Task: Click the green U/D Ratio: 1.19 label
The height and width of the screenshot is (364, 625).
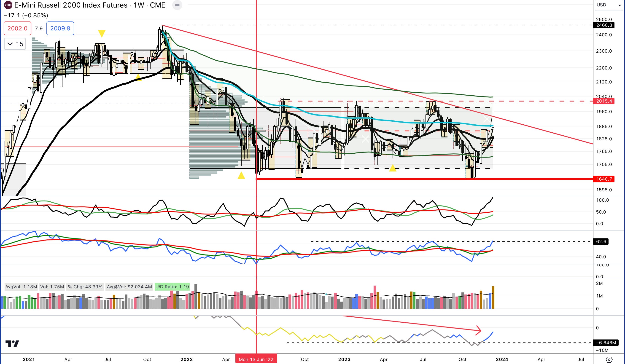Action: 172,287
